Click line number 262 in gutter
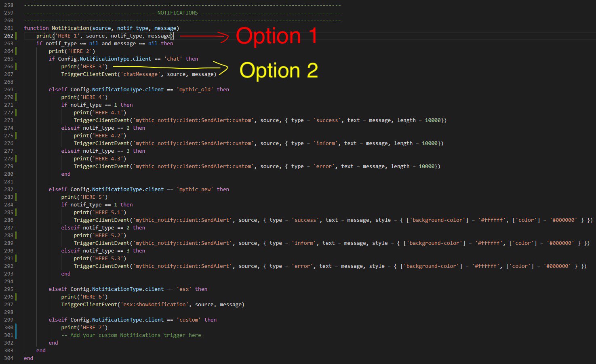Screen dimensions: 596x364 pyautogui.click(x=8, y=36)
